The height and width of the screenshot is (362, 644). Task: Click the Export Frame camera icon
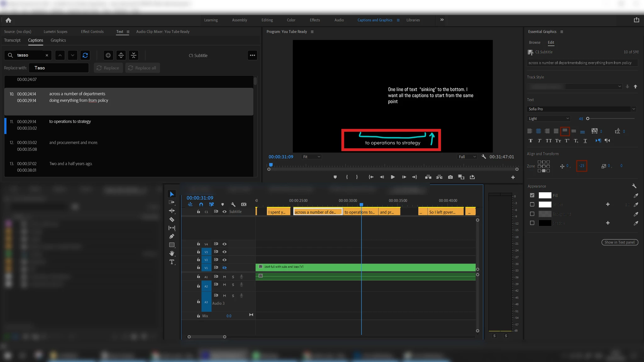tap(450, 177)
